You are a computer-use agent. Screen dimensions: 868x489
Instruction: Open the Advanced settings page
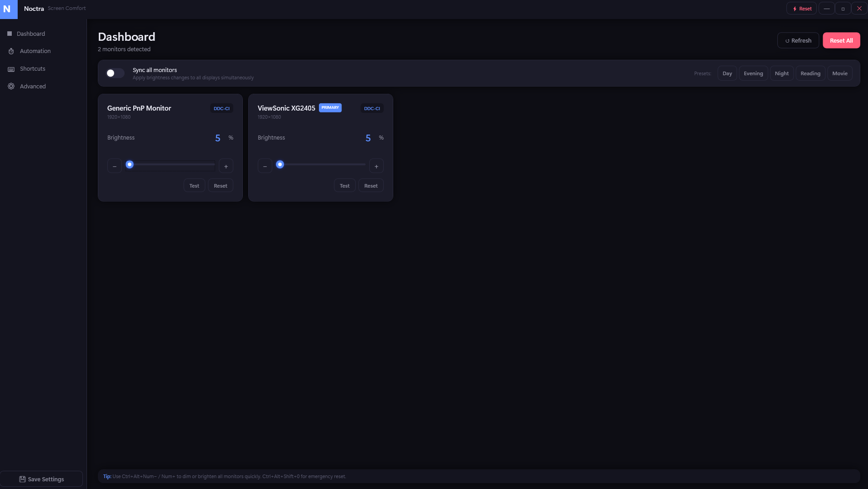[33, 87]
